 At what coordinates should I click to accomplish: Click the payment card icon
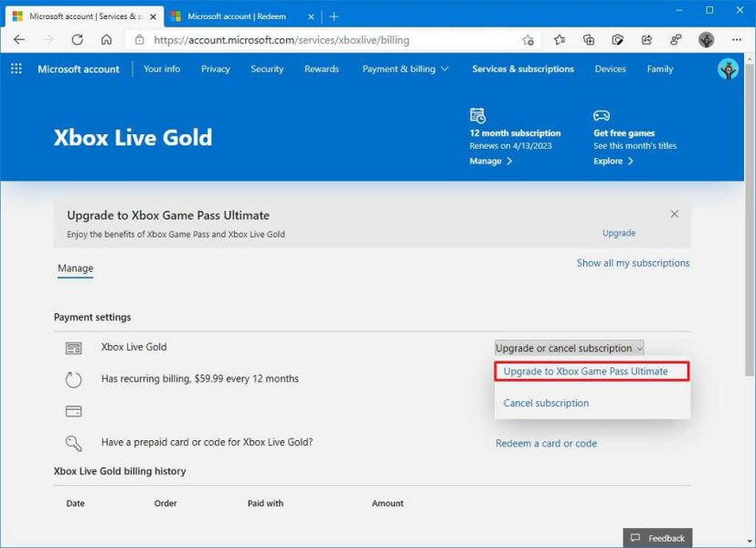tap(74, 411)
